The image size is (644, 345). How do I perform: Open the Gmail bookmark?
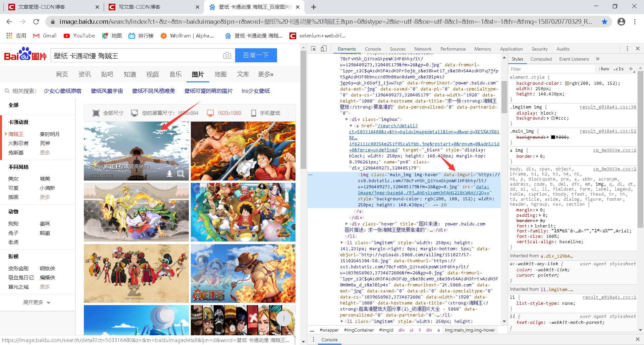tap(45, 36)
